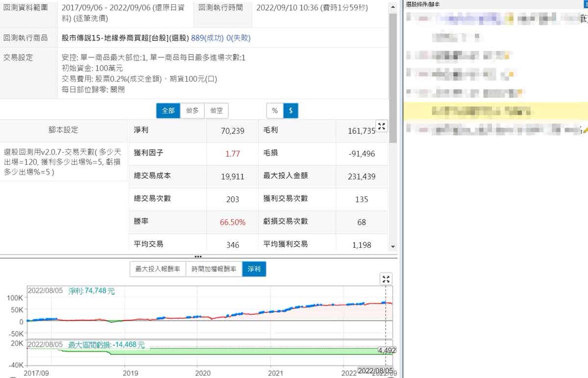Click the report vertical scrollbar thumb
Image resolution: width=588 pixels, height=378 pixels.
392,73
